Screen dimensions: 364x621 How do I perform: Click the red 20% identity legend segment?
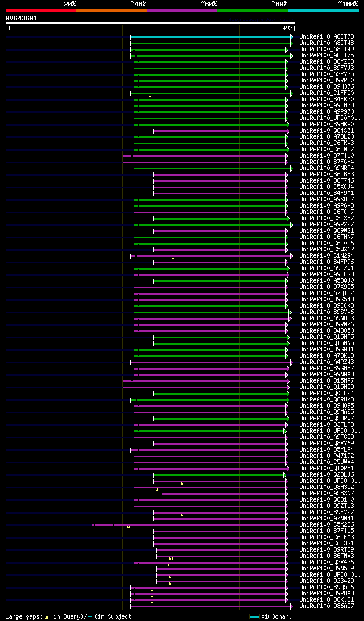(41, 10)
